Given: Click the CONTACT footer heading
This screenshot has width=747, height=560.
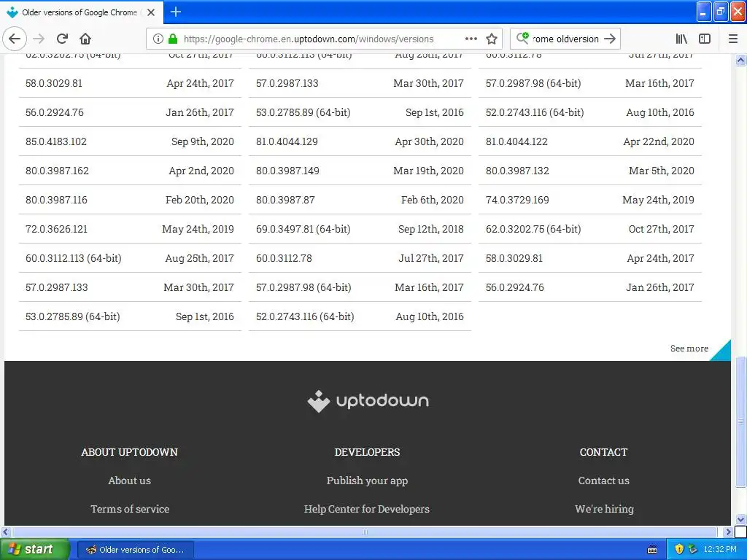Looking at the screenshot, I should (603, 452).
